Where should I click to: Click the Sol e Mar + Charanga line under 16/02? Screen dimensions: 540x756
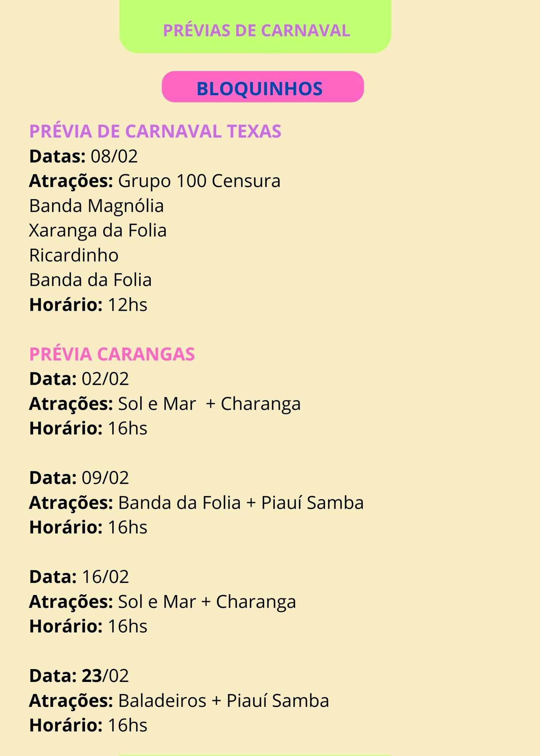pyautogui.click(x=163, y=602)
